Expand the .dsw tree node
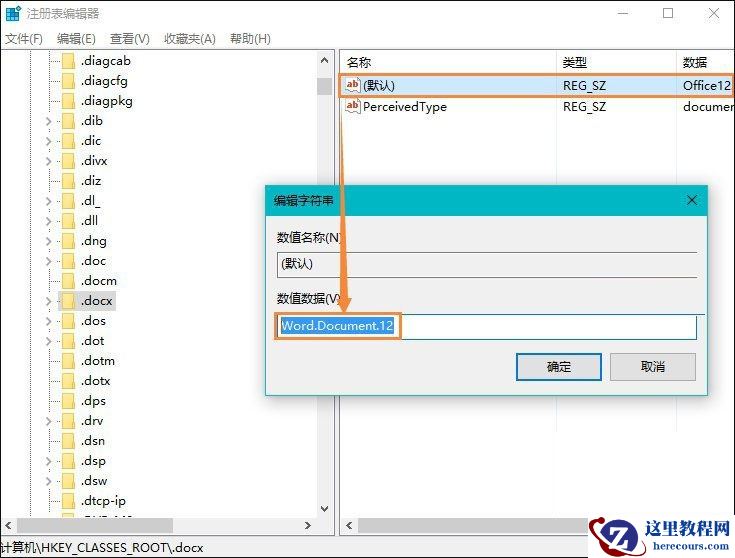Screen dimensions: 735x558 (48, 481)
